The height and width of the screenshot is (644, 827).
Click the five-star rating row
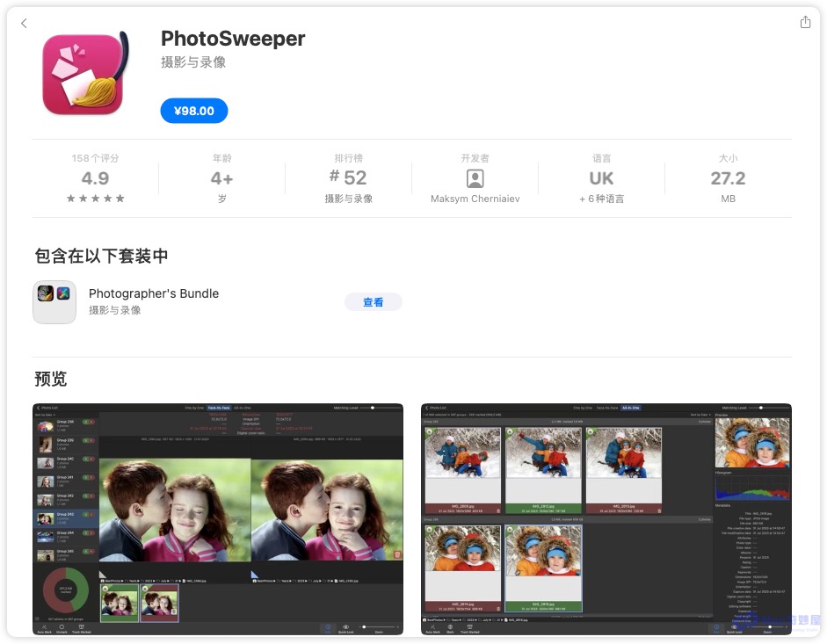pos(95,199)
